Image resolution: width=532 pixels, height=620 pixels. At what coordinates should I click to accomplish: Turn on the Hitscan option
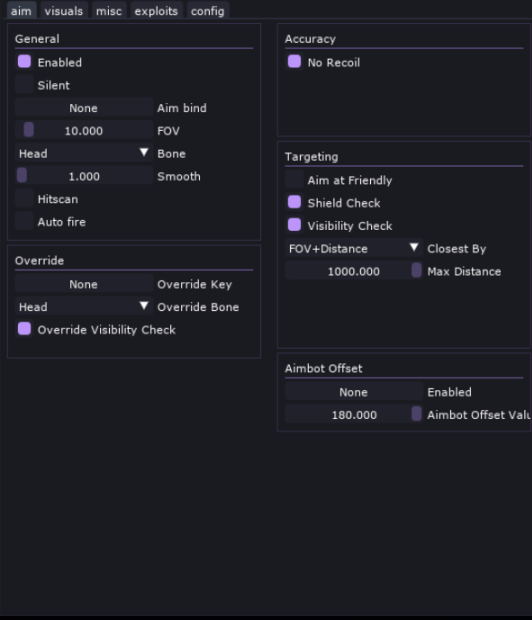(x=25, y=198)
